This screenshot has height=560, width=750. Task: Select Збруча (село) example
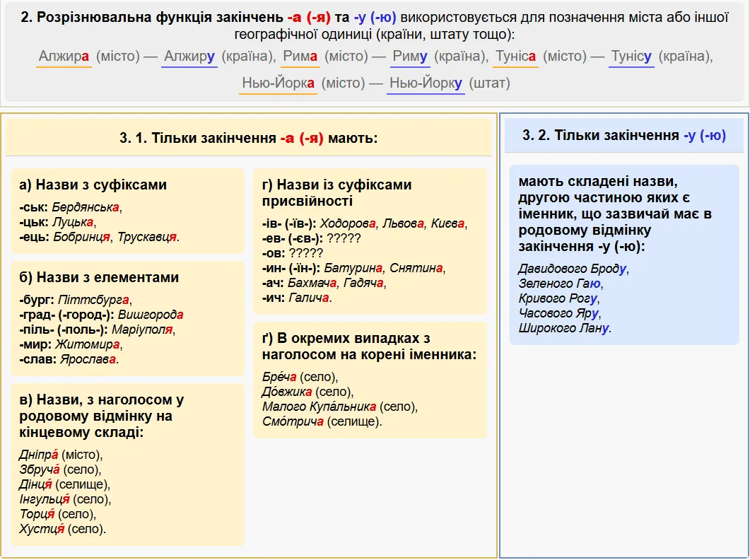point(60,469)
